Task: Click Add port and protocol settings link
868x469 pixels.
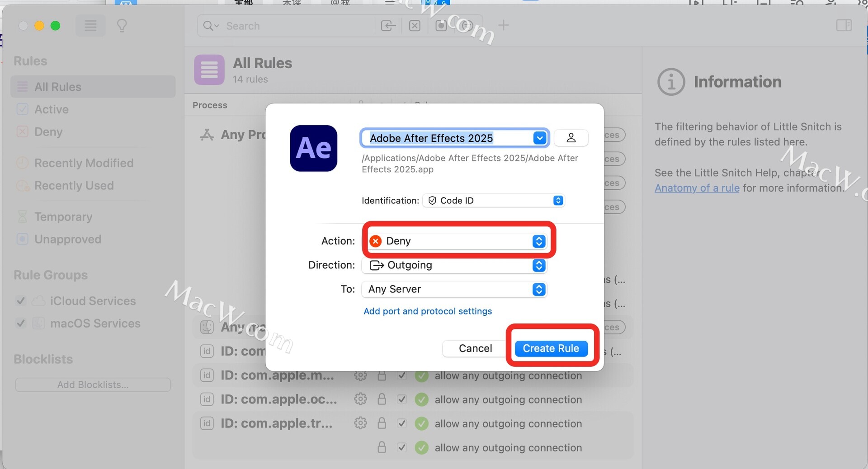Action: [428, 311]
